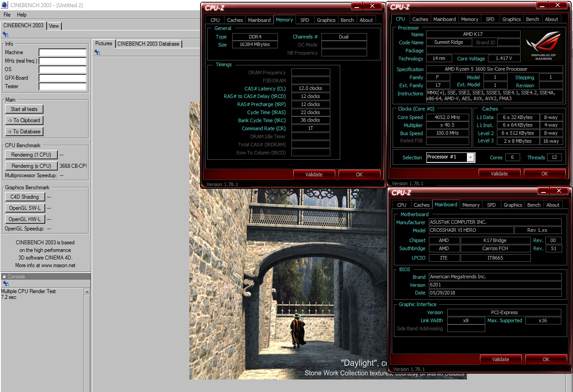Open SPD tab in CPU-Z Memory window

304,20
